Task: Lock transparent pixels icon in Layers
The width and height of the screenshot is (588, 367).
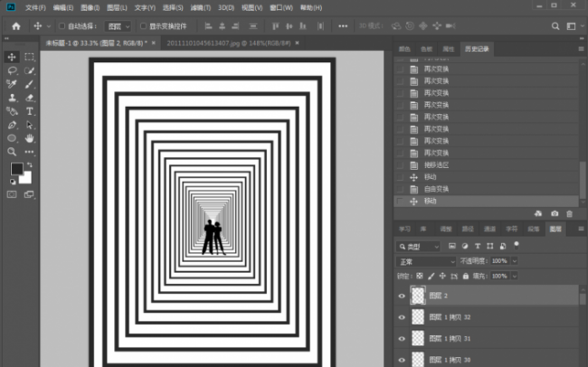Action: (x=420, y=277)
